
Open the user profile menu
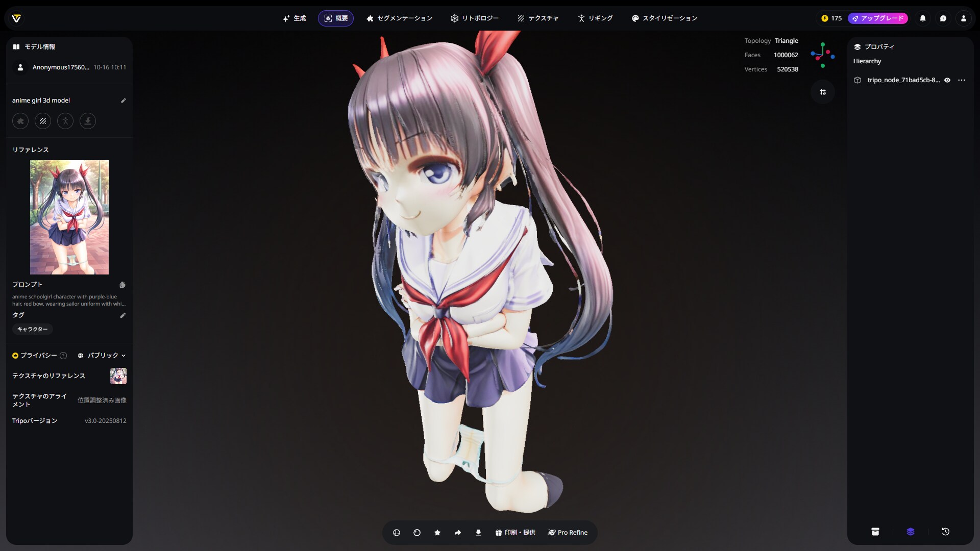click(x=963, y=18)
